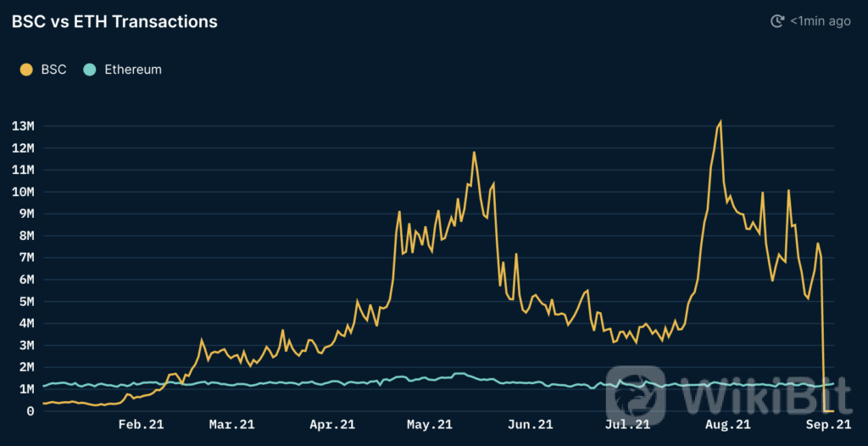
Task: Click the Aug.21 x-axis label
Action: coord(727,425)
